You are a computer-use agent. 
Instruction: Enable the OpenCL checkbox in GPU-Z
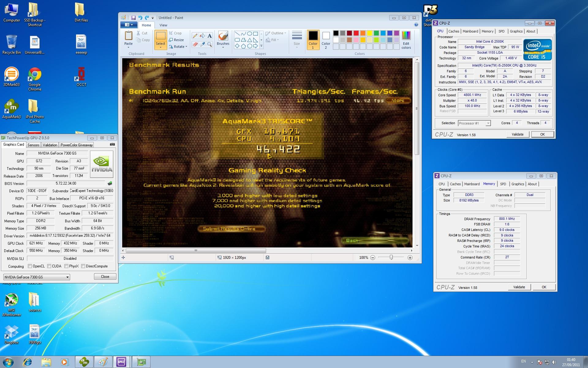pyautogui.click(x=30, y=266)
